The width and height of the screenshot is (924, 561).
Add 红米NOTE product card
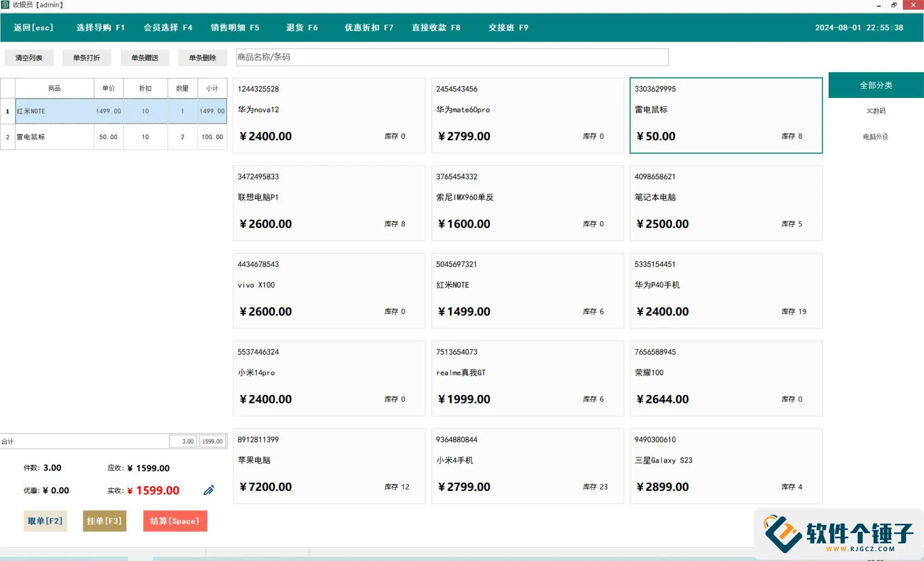coord(528,291)
